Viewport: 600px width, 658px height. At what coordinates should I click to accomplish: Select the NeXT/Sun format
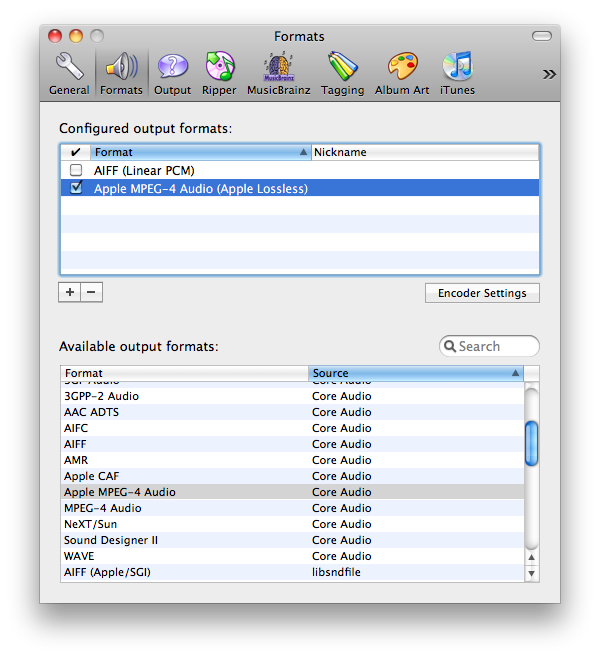[292, 524]
